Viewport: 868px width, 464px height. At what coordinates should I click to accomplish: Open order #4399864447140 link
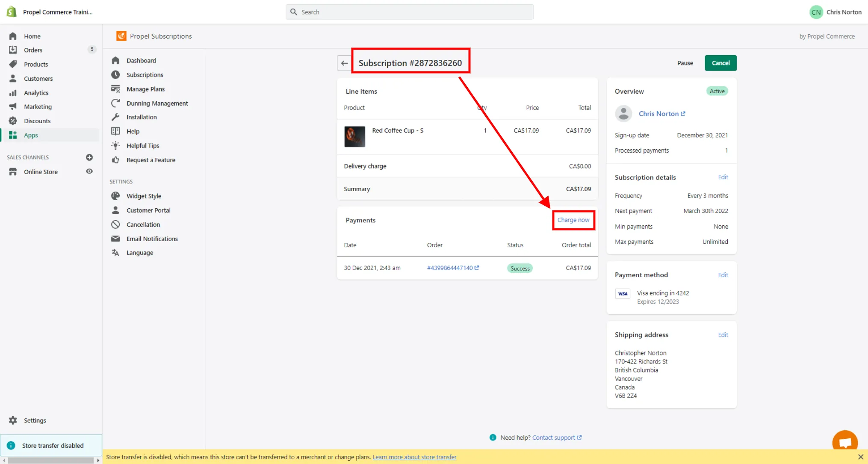coord(453,268)
